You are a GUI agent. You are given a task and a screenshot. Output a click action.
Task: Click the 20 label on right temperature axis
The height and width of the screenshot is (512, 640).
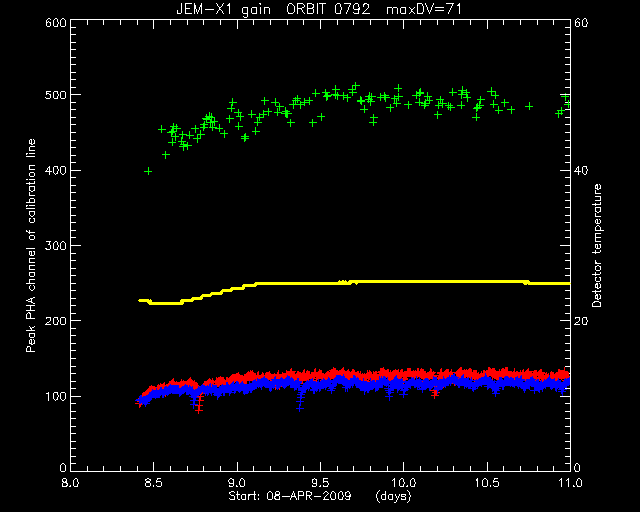pos(581,321)
